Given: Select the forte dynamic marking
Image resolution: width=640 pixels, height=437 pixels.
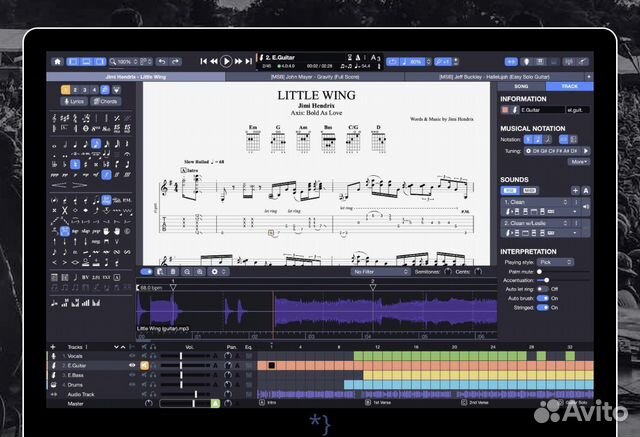Looking at the screenshot, I should coord(107,175).
